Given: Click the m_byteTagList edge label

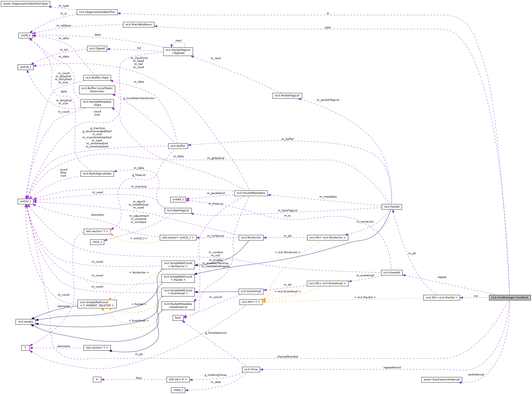Looking at the screenshot, I should pos(288,210).
